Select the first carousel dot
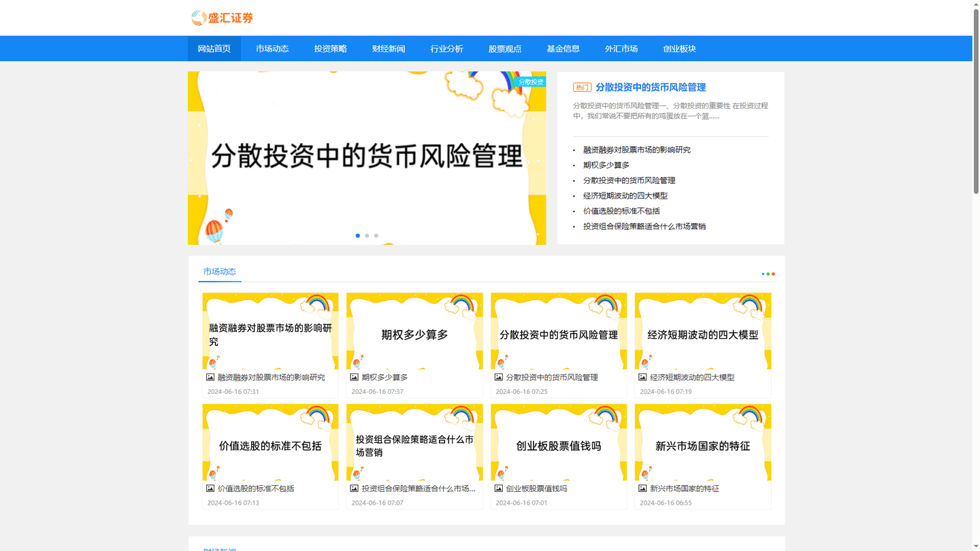The image size is (980, 551). tap(358, 236)
